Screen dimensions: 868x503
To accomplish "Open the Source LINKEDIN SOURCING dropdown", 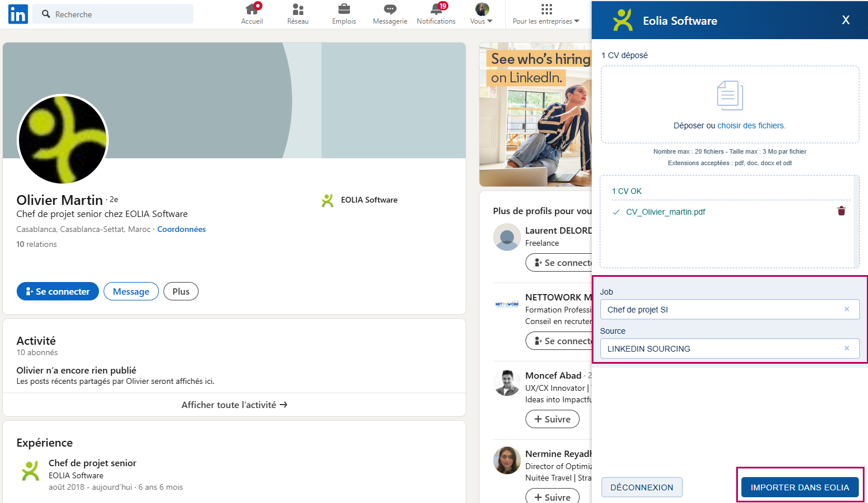I will (x=719, y=349).
